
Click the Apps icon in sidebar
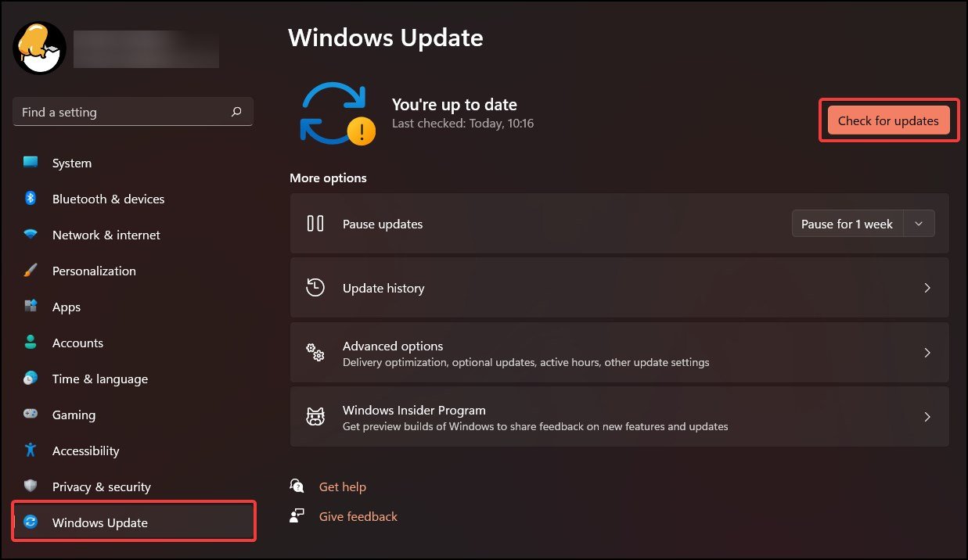click(x=31, y=307)
